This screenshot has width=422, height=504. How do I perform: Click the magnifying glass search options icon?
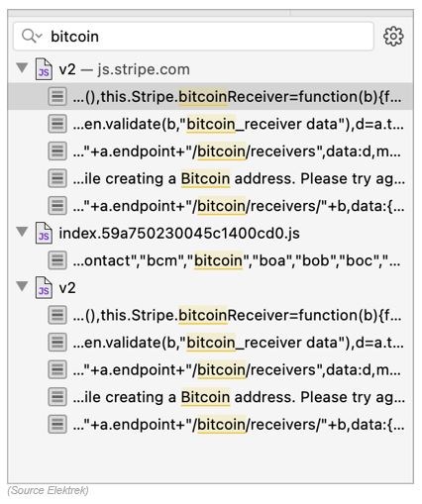(x=32, y=36)
